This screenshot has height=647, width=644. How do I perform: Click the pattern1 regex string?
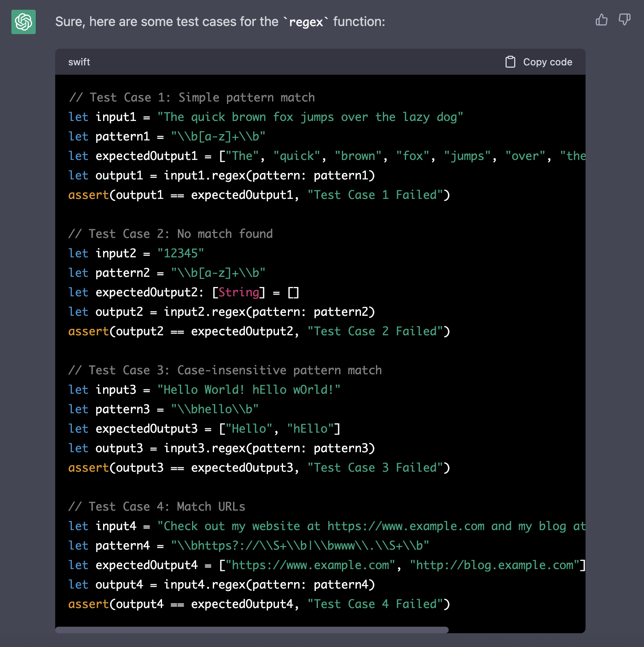click(218, 136)
